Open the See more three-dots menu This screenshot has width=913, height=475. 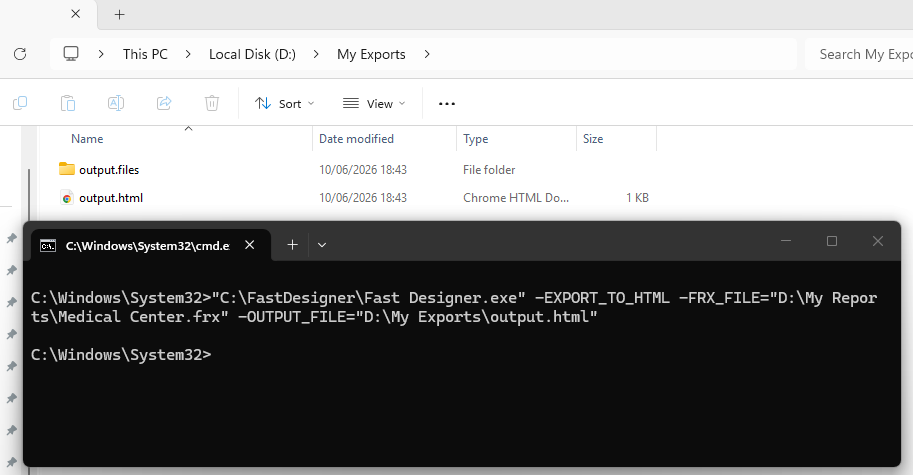(x=447, y=104)
